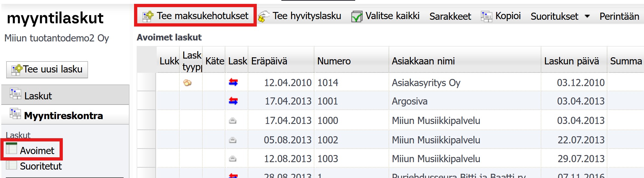Switch to the Laskut sidebar section

point(65,95)
